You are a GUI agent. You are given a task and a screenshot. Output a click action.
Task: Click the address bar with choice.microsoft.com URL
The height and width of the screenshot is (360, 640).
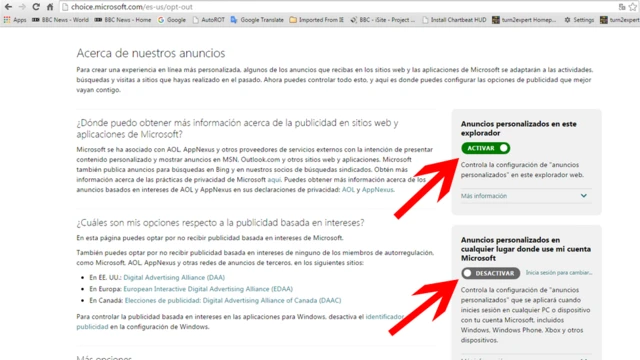(339, 7)
